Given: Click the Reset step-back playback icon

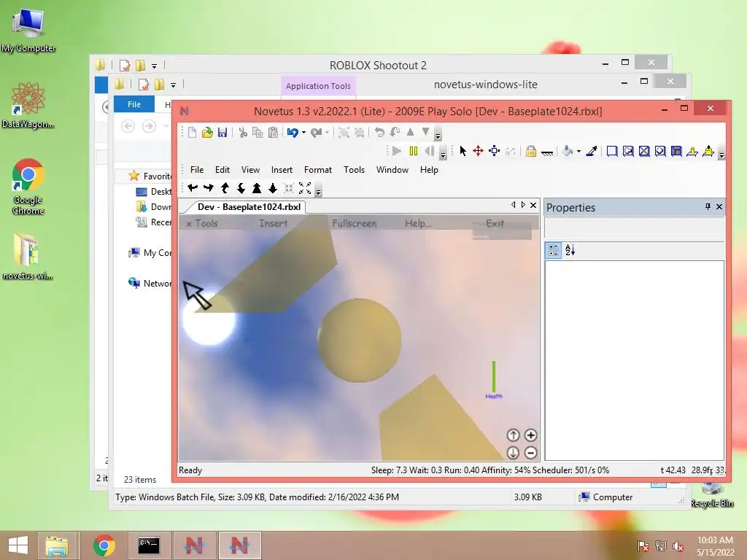Looking at the screenshot, I should 429,152.
